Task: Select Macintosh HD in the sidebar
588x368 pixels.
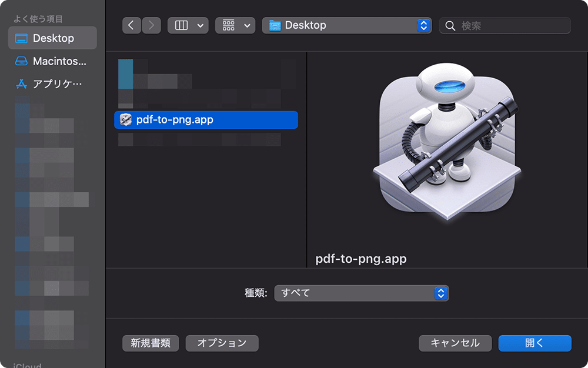Action: [x=52, y=61]
